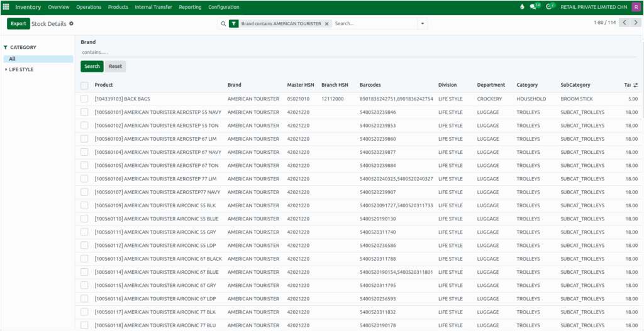Open the Configuration menu
This screenshot has width=644, height=331.
pyautogui.click(x=224, y=7)
